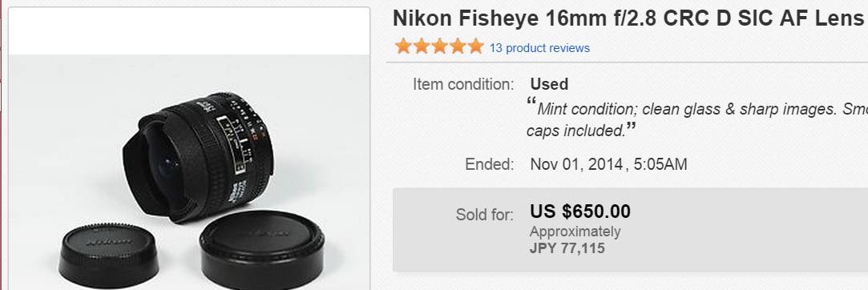Screen dimensions: 868x290
Task: Select the third (middle) rating star
Action: pos(439,46)
